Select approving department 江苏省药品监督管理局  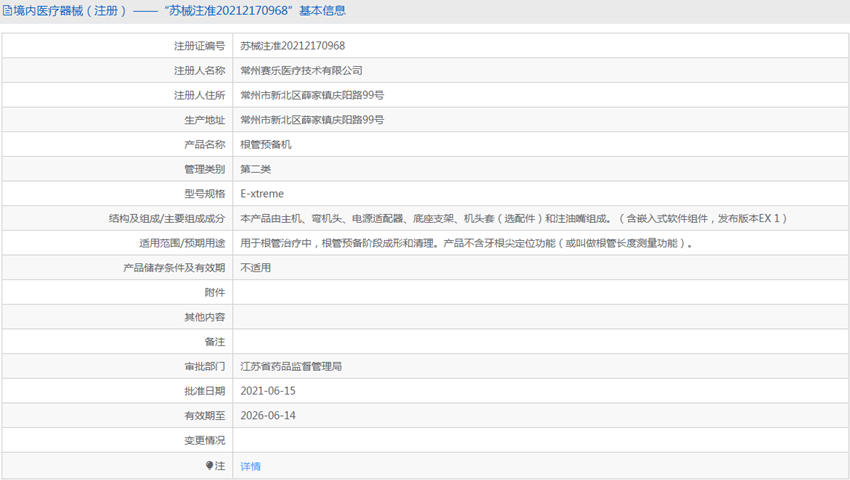291,366
